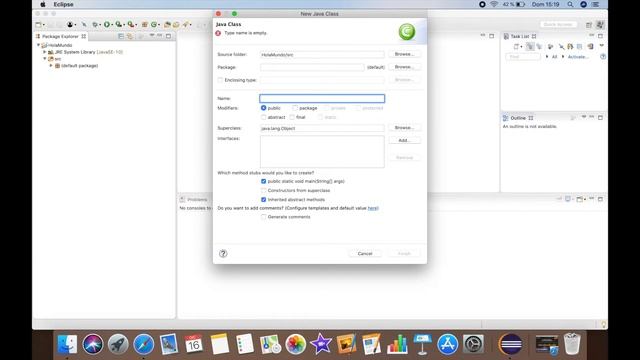
Task: Expand the All category arrow in Task List
Action: pos(547,57)
